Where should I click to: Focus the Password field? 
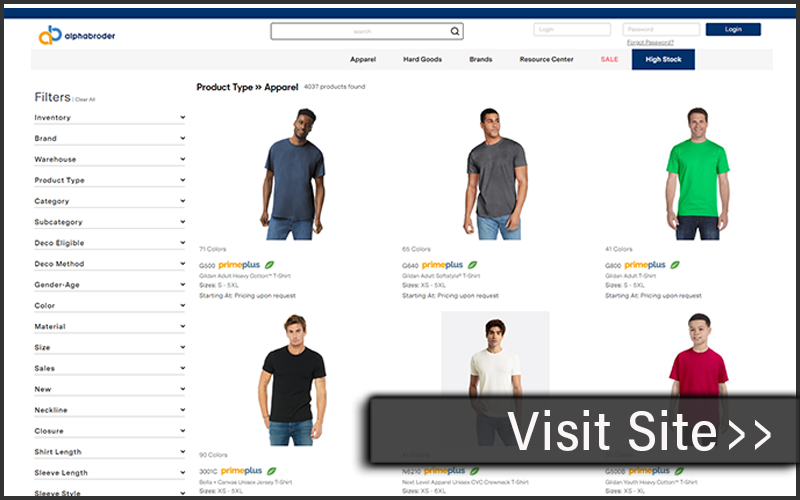pos(661,30)
